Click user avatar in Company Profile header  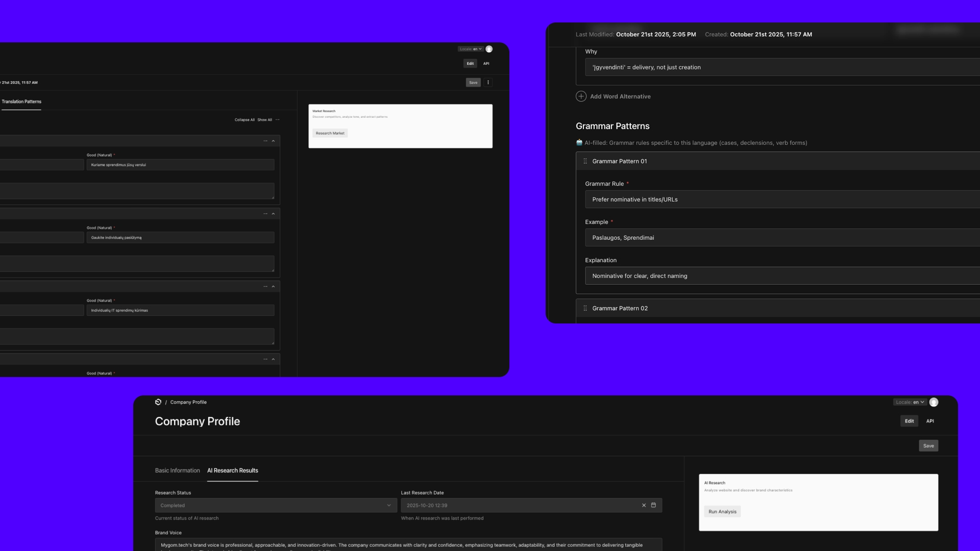click(x=934, y=402)
